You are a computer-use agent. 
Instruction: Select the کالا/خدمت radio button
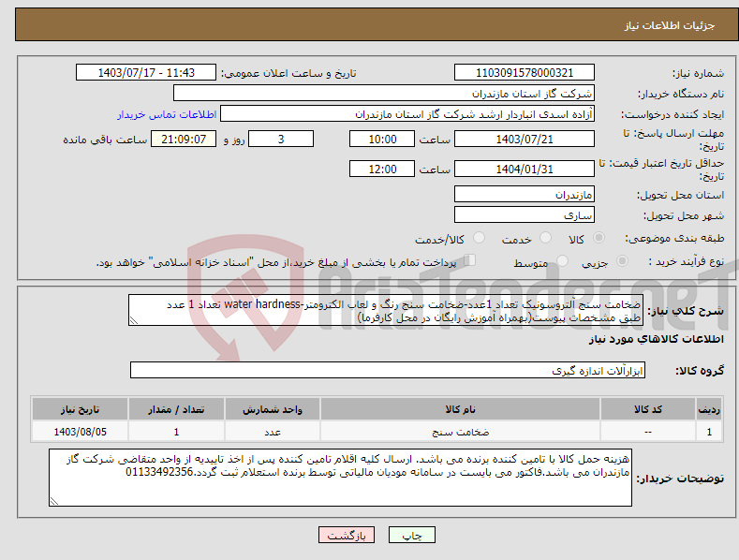tap(479, 238)
